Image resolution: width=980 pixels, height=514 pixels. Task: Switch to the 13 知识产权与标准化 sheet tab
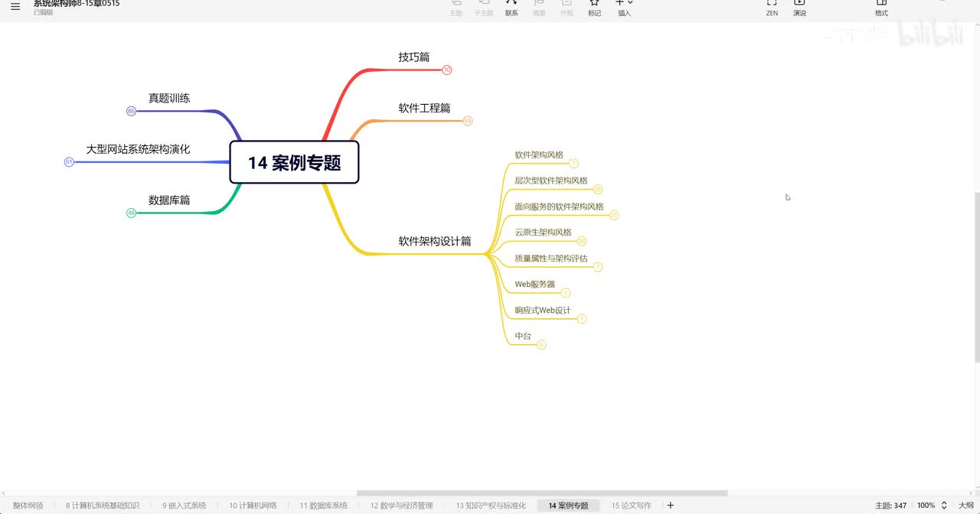point(491,506)
